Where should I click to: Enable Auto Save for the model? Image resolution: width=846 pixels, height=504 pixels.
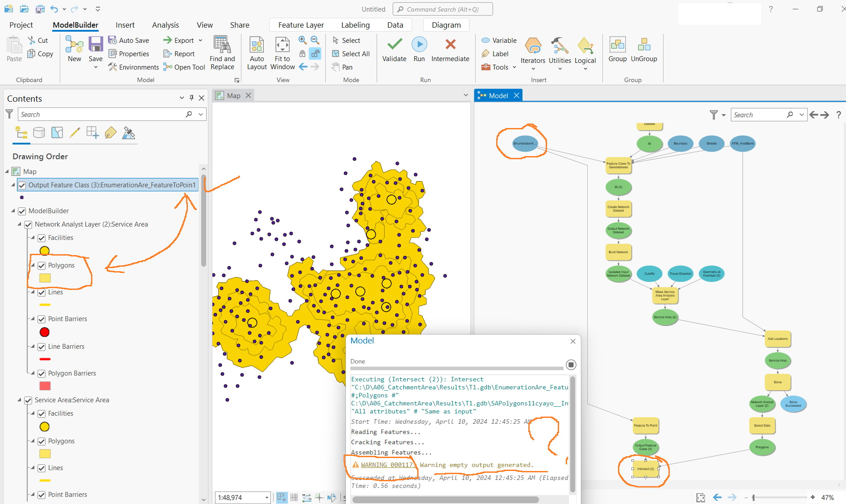point(129,40)
